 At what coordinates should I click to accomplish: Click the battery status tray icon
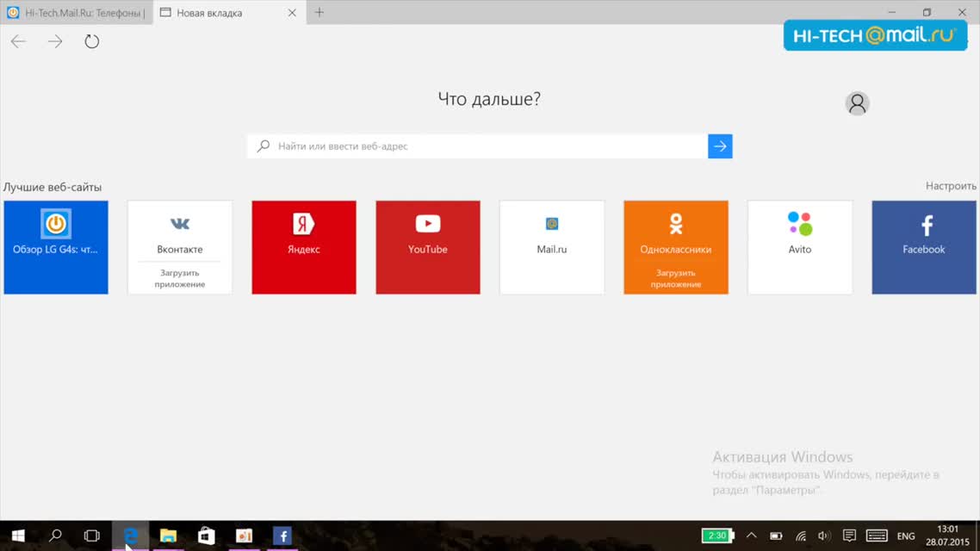pyautogui.click(x=776, y=536)
